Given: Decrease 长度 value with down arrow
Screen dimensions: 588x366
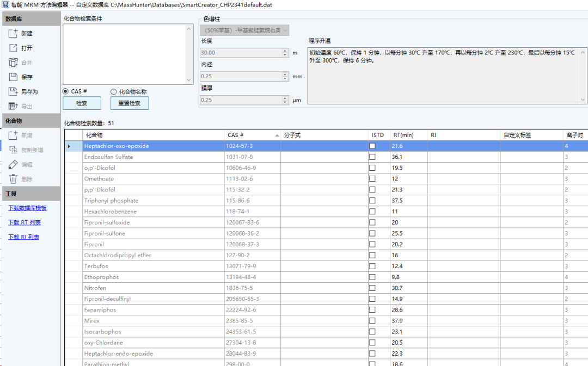Looking at the screenshot, I should pyautogui.click(x=285, y=55).
